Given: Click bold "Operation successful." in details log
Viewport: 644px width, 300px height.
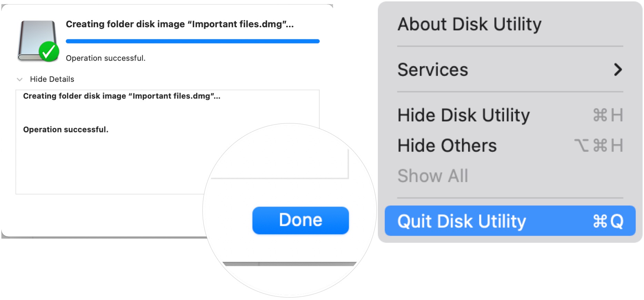Looking at the screenshot, I should coord(66,130).
